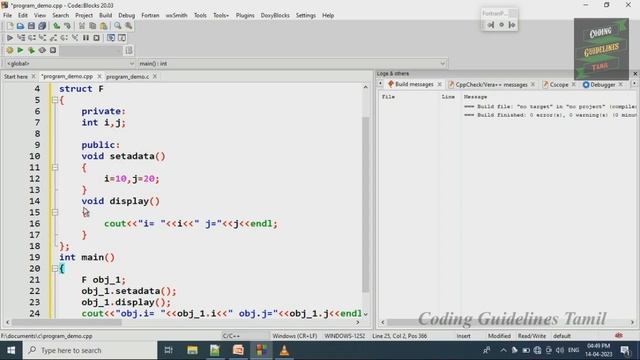
Task: Close the Start here tab
Action: (x=33, y=76)
